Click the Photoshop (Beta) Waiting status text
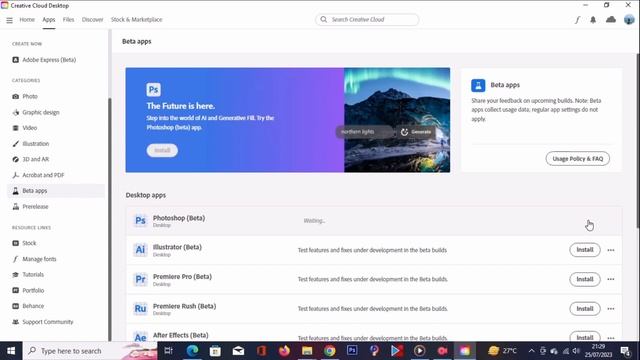 (x=314, y=221)
